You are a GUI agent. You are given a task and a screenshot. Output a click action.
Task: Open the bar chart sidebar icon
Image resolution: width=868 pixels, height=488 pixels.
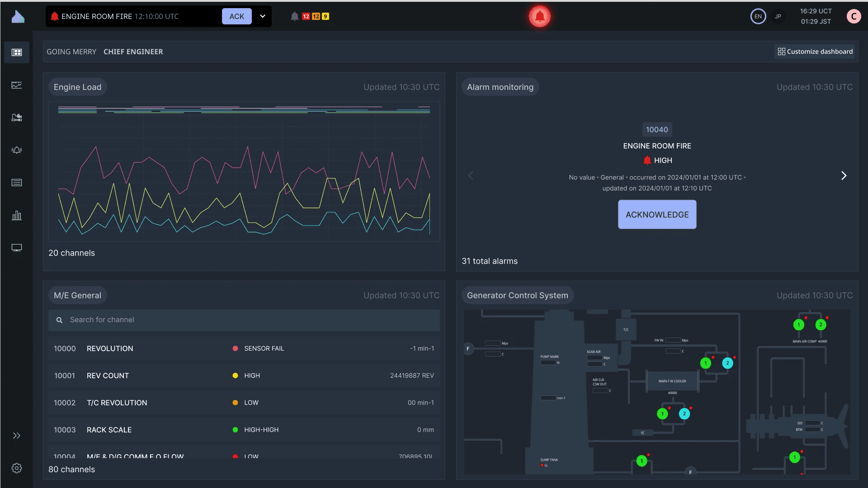pyautogui.click(x=17, y=216)
